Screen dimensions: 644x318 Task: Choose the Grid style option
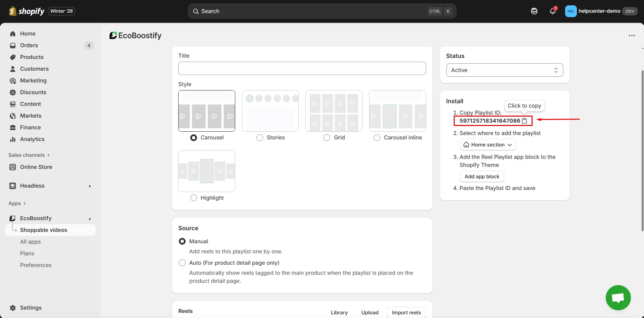327,138
